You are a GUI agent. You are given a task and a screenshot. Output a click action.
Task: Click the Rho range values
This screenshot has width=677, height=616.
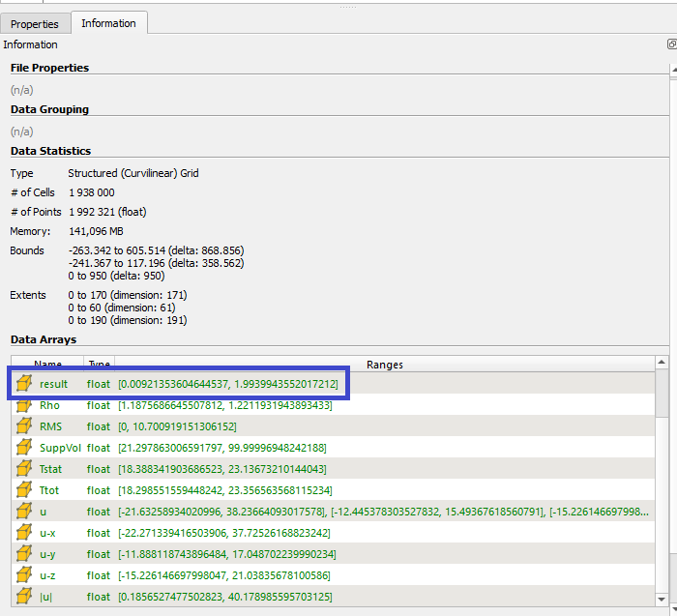coord(225,405)
